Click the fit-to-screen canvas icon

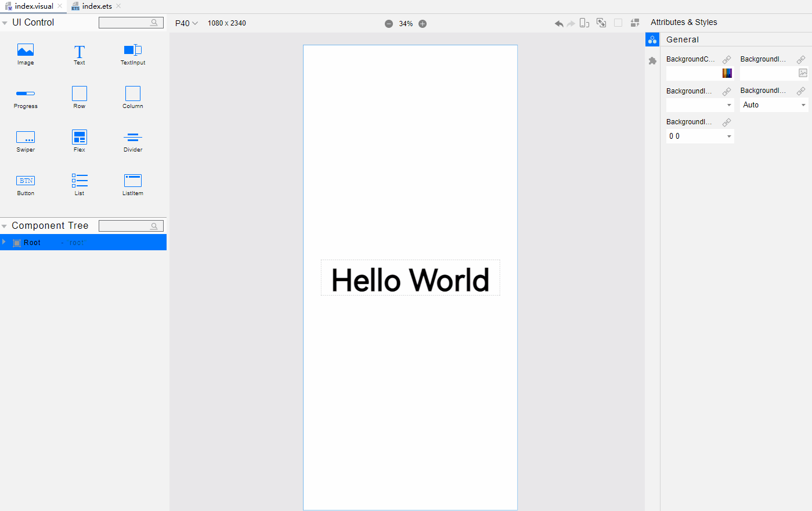(x=601, y=23)
